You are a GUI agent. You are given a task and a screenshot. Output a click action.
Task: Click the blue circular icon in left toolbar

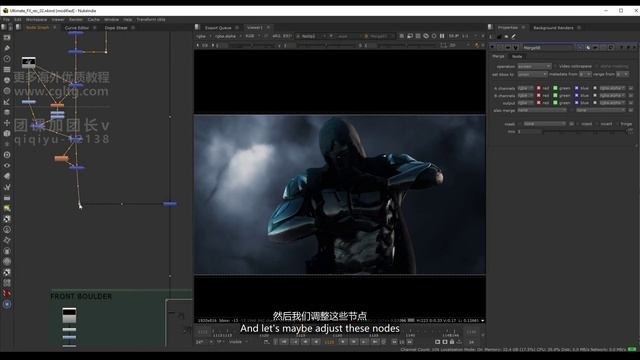[x=7, y=304]
